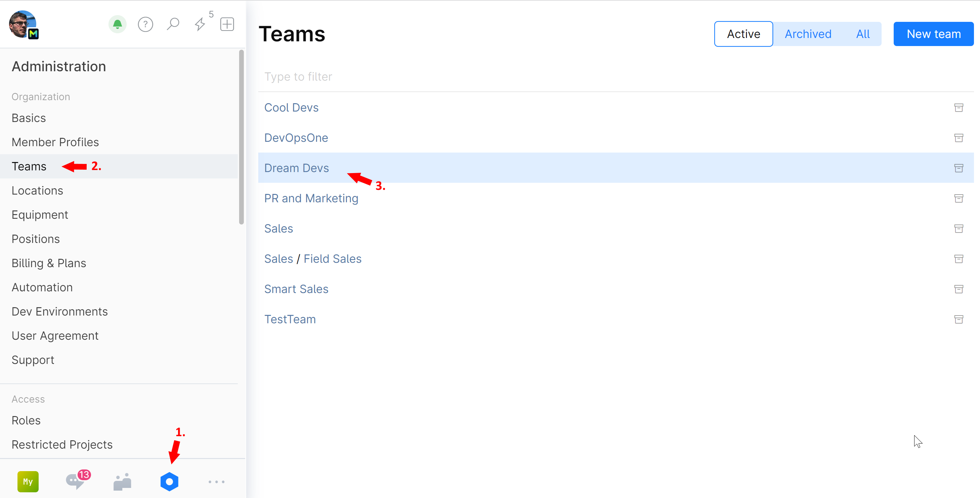Click the New team button
Image resolution: width=980 pixels, height=498 pixels.
pyautogui.click(x=933, y=34)
